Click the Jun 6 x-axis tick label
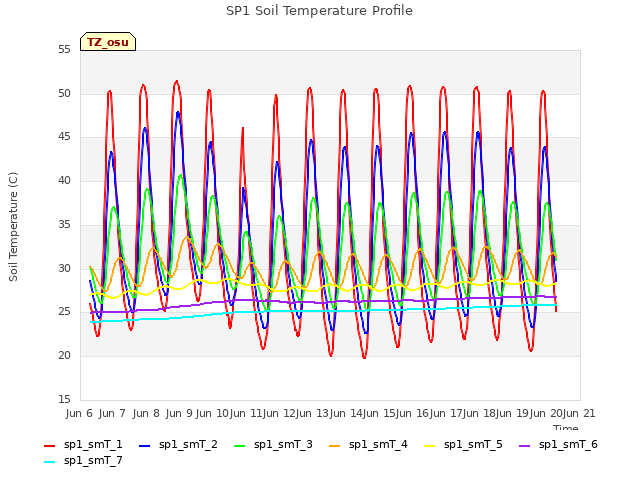The image size is (640, 480). [x=79, y=413]
